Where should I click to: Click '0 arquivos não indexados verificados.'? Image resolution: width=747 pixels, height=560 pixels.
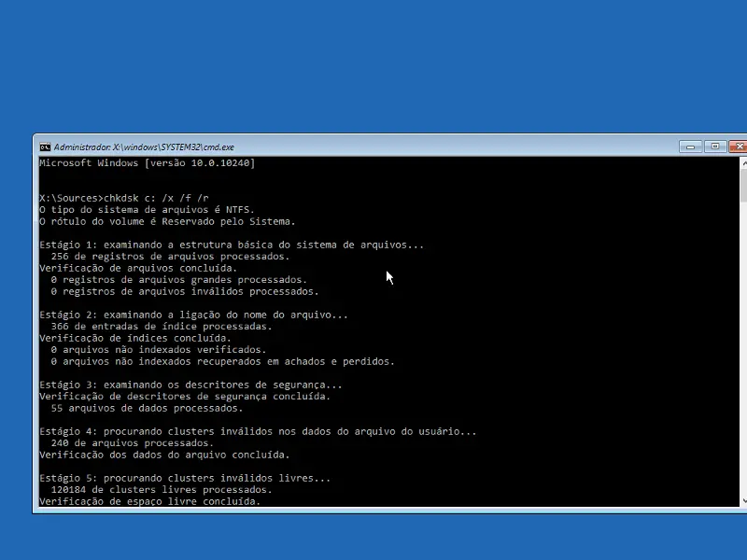tap(159, 349)
